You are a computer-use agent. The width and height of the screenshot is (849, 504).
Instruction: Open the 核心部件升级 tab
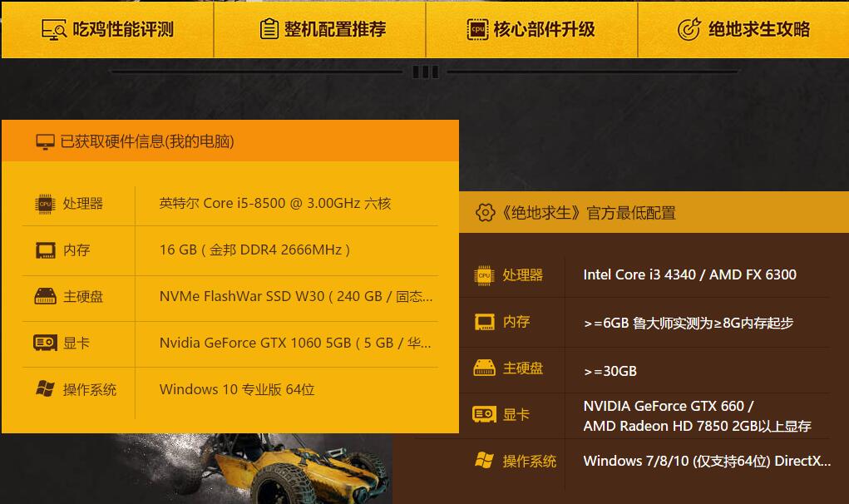click(x=531, y=29)
